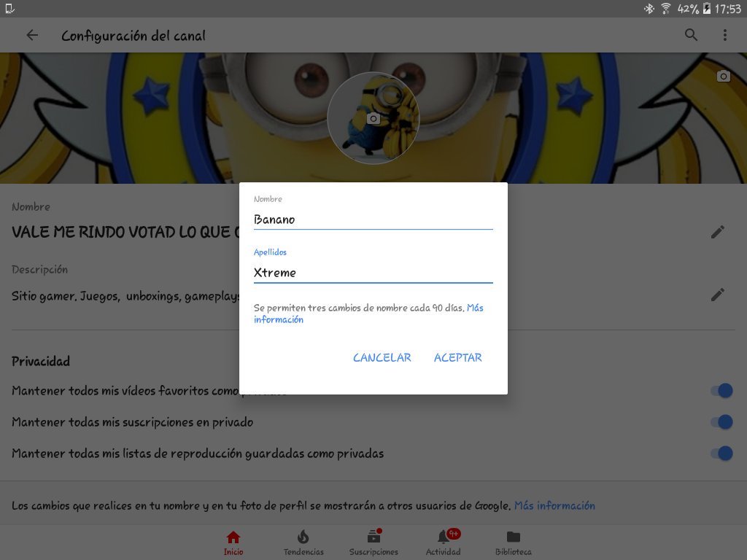Switch to the Actividad tab
The width and height of the screenshot is (747, 560).
(443, 542)
